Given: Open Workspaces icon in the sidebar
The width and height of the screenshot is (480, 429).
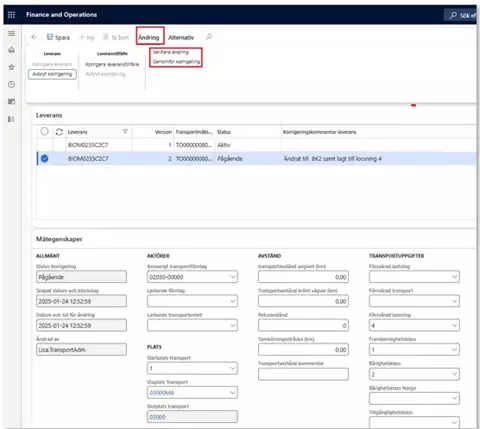Looking at the screenshot, I should pos(11,102).
